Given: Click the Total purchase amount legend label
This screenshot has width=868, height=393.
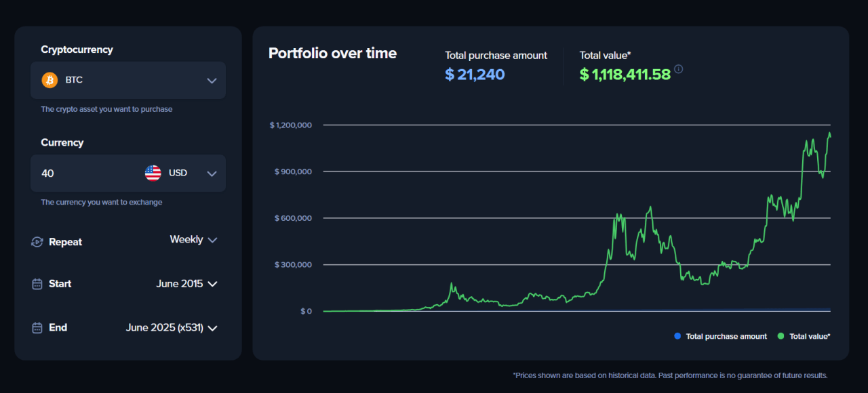Looking at the screenshot, I should pos(726,336).
